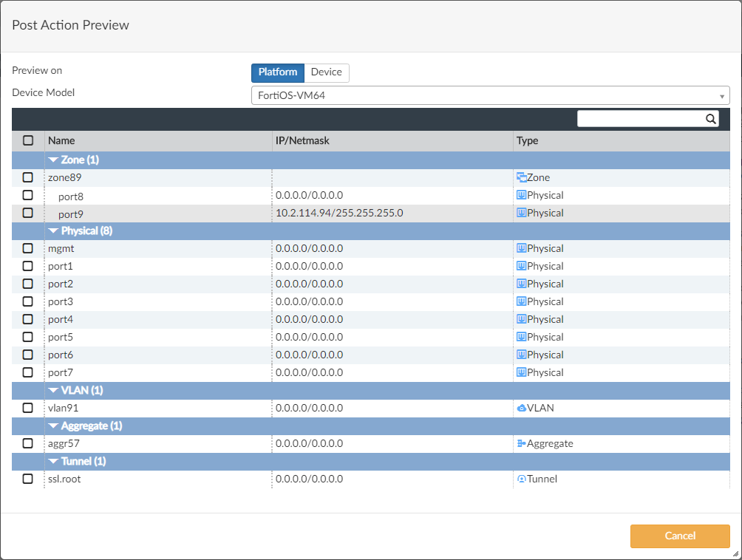The image size is (742, 560).
Task: Click the Tunnel icon beside ssl.root
Action: pyautogui.click(x=523, y=479)
